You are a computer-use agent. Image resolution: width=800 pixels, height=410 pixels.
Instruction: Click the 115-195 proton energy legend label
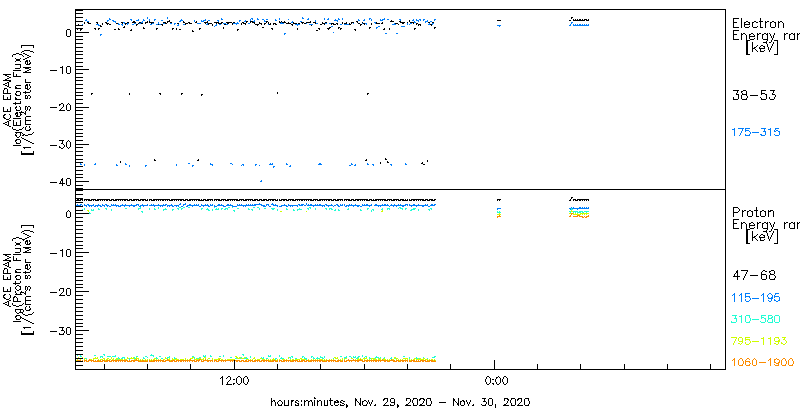(756, 298)
